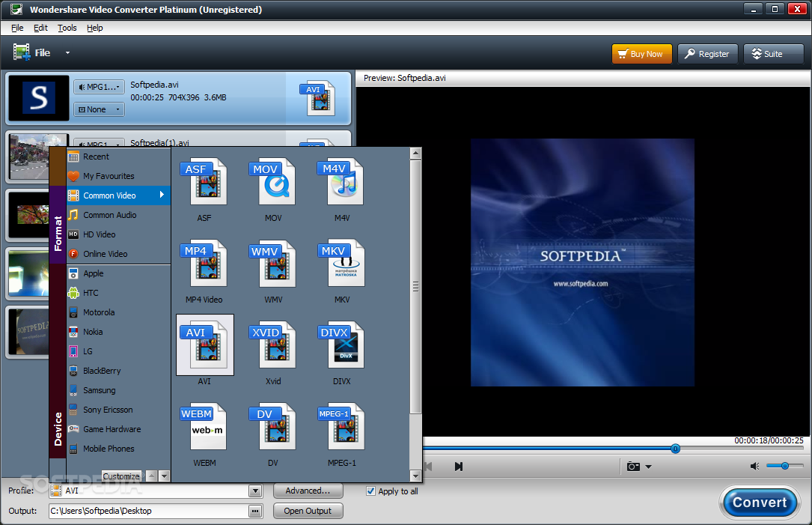Select the Xvid format icon

[x=273, y=345]
